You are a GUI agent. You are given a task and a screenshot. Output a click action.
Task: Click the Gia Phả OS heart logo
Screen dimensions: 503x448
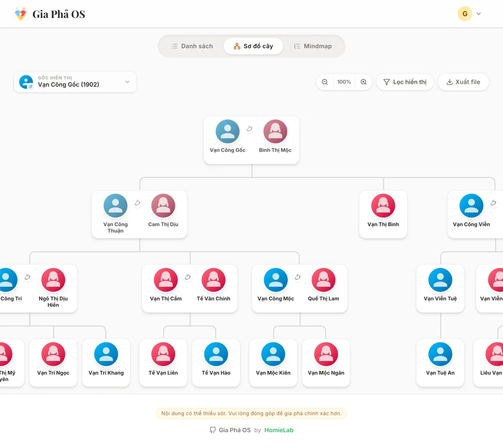(x=20, y=14)
